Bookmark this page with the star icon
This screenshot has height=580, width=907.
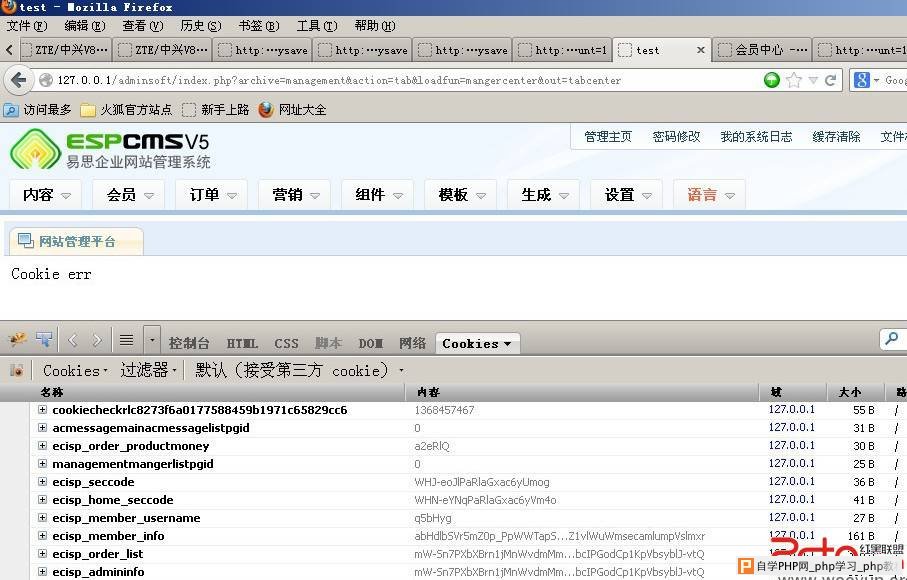[794, 80]
